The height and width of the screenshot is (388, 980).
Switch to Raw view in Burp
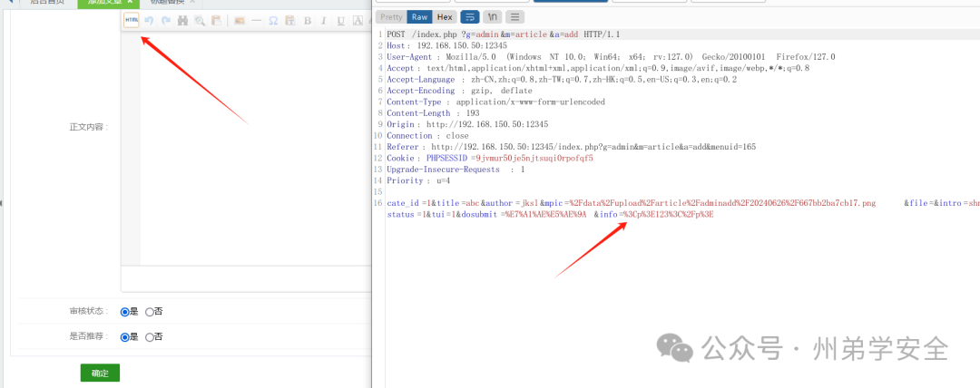pos(419,17)
